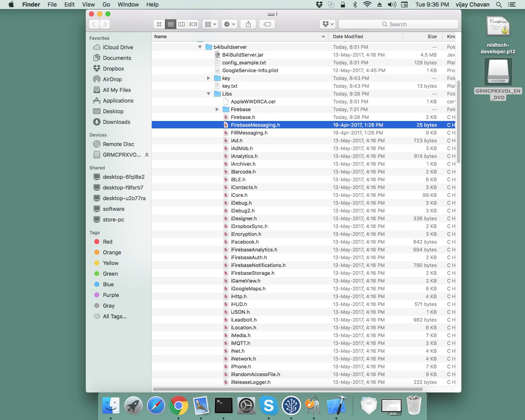Viewport: 525px width, 420px height.
Task: Open the Apple menu
Action: pos(11,5)
